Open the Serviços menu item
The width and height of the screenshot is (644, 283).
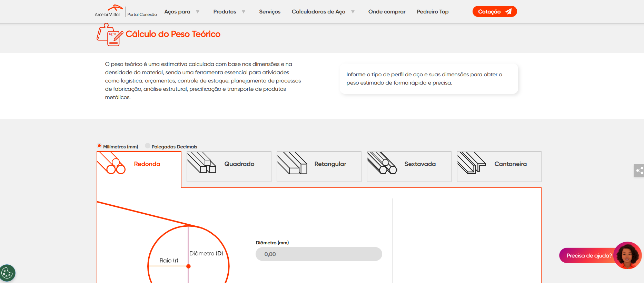(x=270, y=12)
